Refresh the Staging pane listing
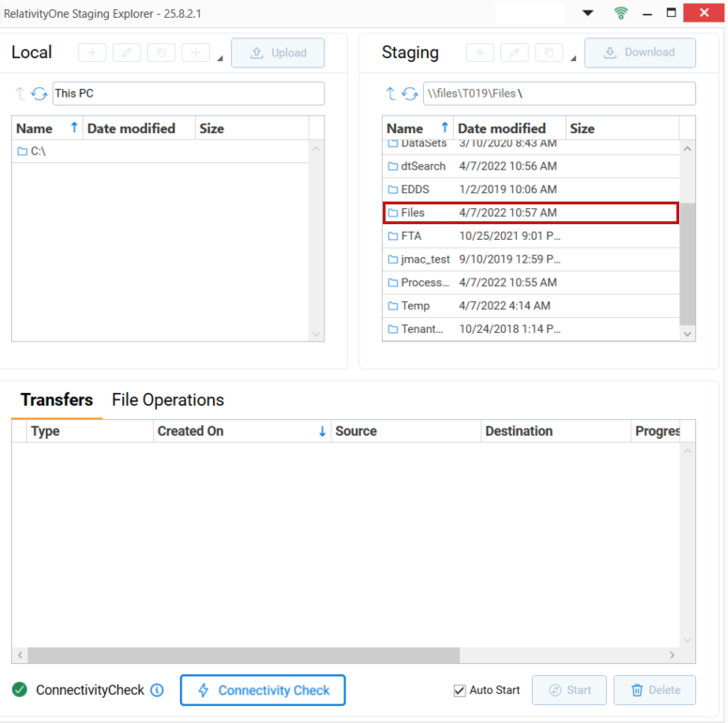The width and height of the screenshot is (728, 723). (x=409, y=94)
